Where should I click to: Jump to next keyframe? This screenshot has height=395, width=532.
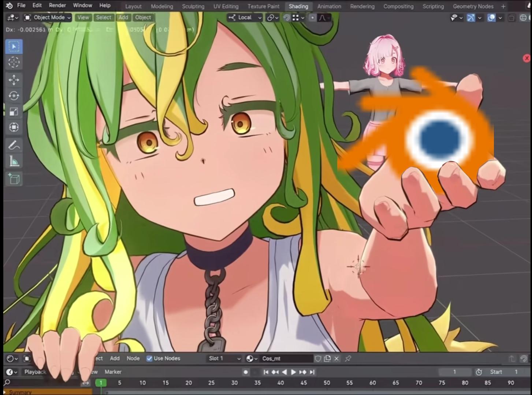click(x=303, y=372)
